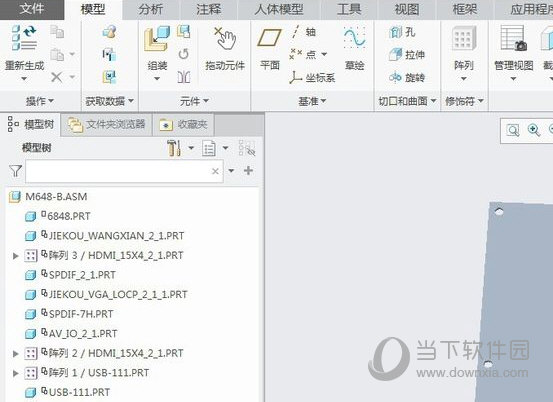Viewport: 553px width, 402px height.
Task: Select the Revolve (旋转) tool
Action: 407,77
